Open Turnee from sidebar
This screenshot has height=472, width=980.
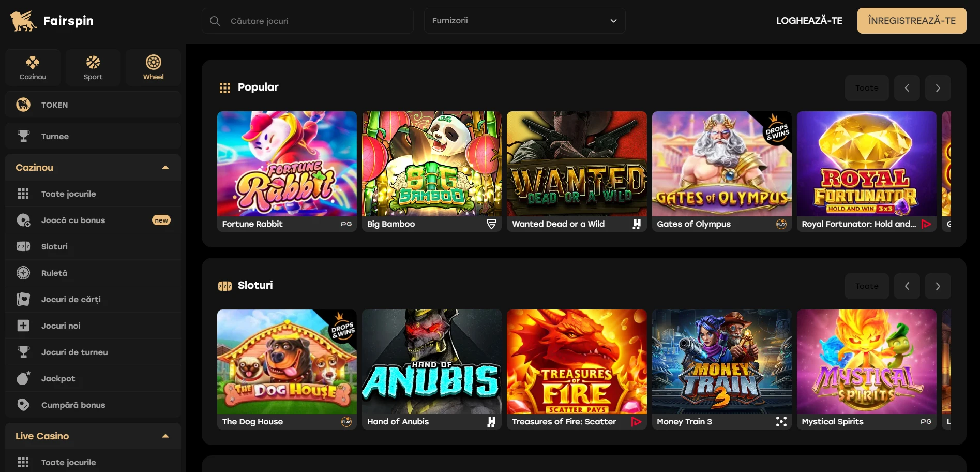click(x=93, y=136)
